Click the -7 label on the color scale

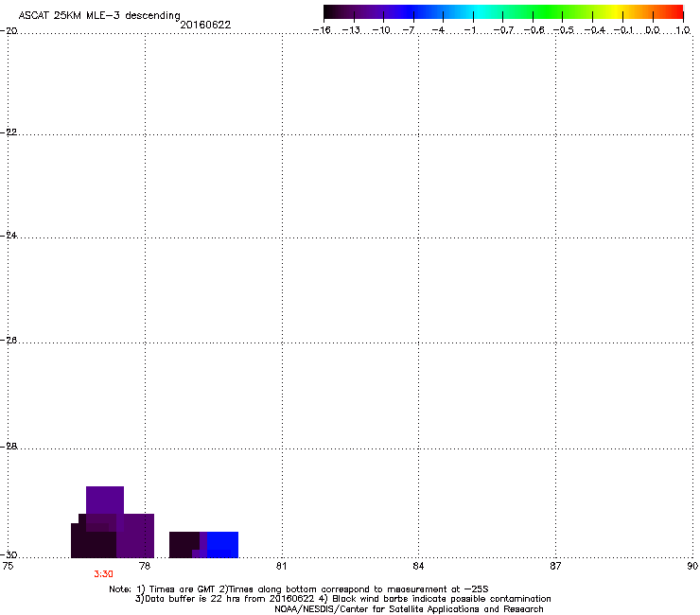409,30
